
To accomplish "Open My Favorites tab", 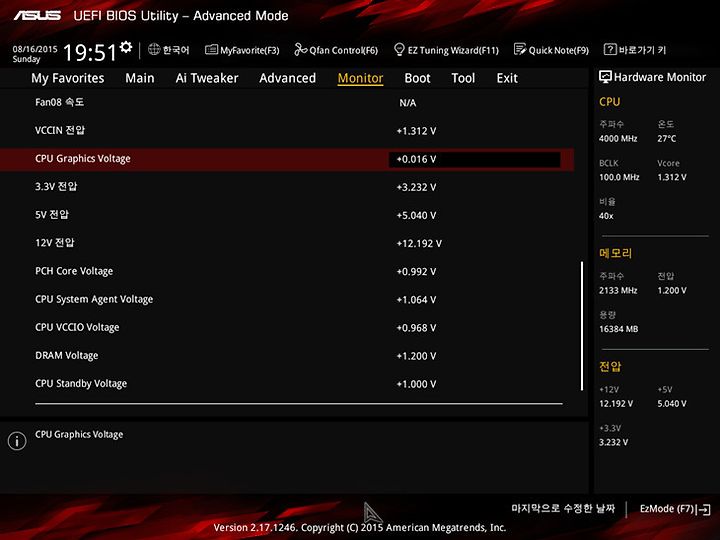I will pos(68,78).
